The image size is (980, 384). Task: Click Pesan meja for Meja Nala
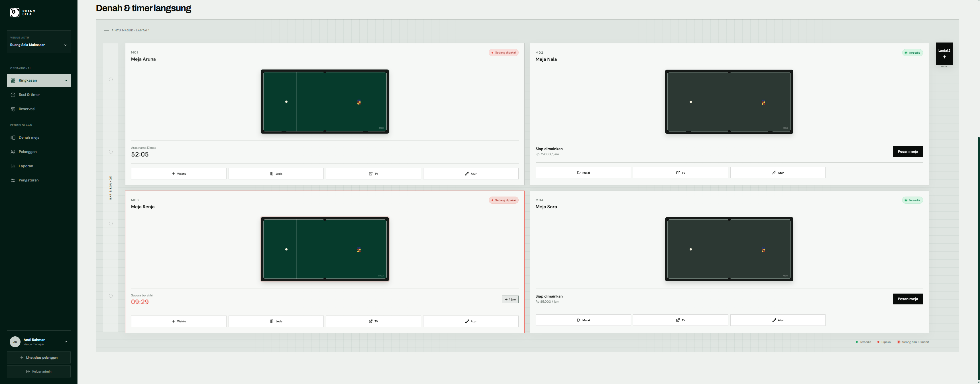(x=908, y=151)
